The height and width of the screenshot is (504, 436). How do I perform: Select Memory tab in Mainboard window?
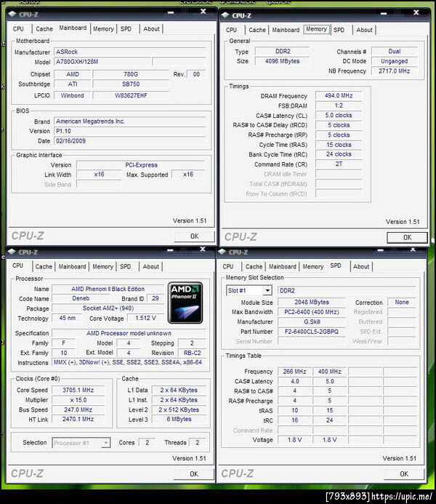[x=103, y=29]
